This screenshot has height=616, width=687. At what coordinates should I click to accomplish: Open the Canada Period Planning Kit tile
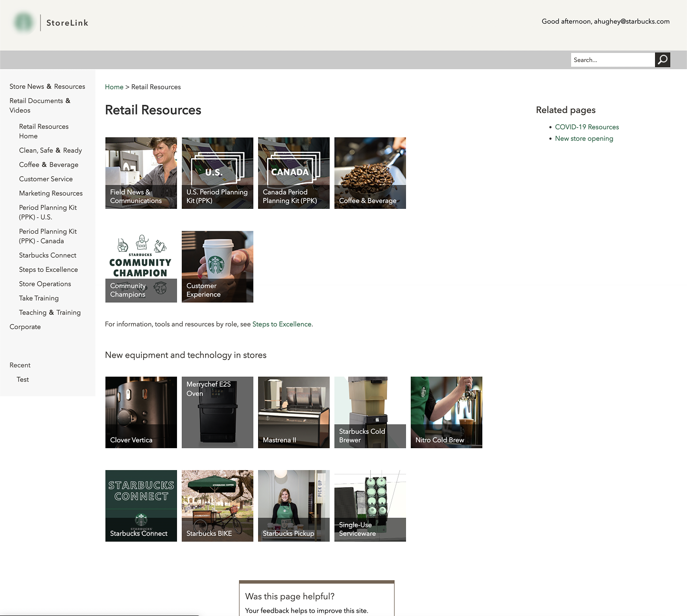(293, 173)
